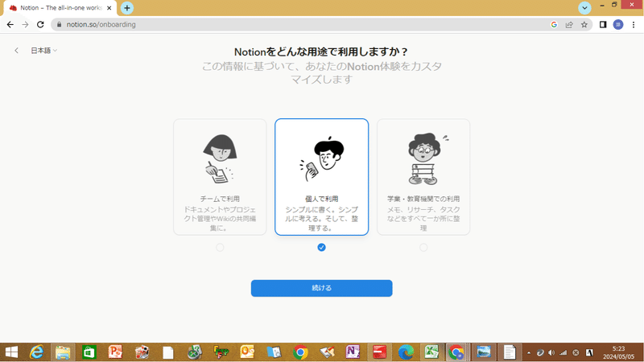Click the IME input mode tray icon
644x362 pixels.
(589, 352)
